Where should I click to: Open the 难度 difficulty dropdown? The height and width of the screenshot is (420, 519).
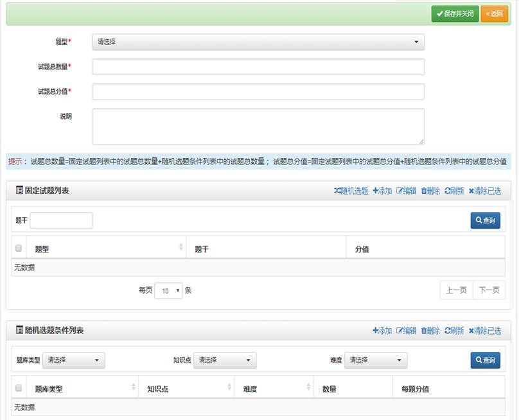coord(376,360)
